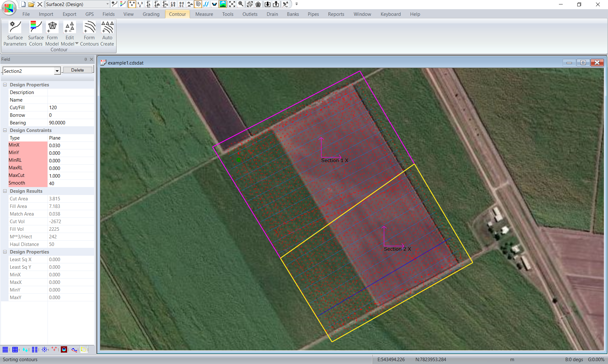Open the Grading ribbon tab
608x364 pixels.
151,14
